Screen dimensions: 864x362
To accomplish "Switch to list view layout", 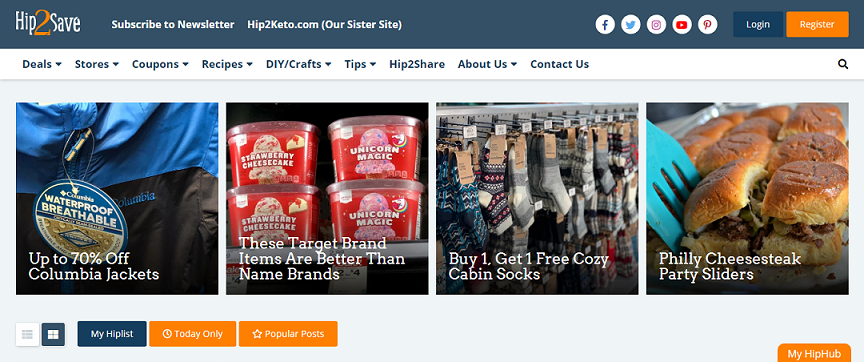I will coord(28,334).
